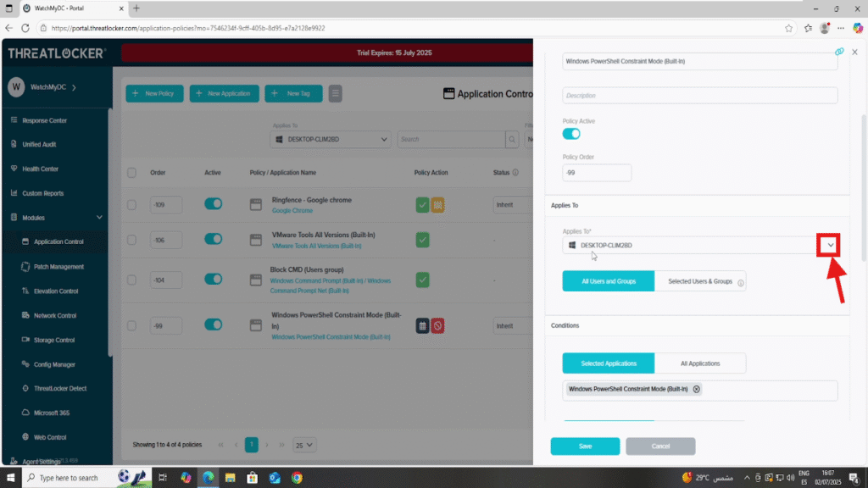Open Unified Audit page
The image size is (868, 488).
tap(39, 144)
